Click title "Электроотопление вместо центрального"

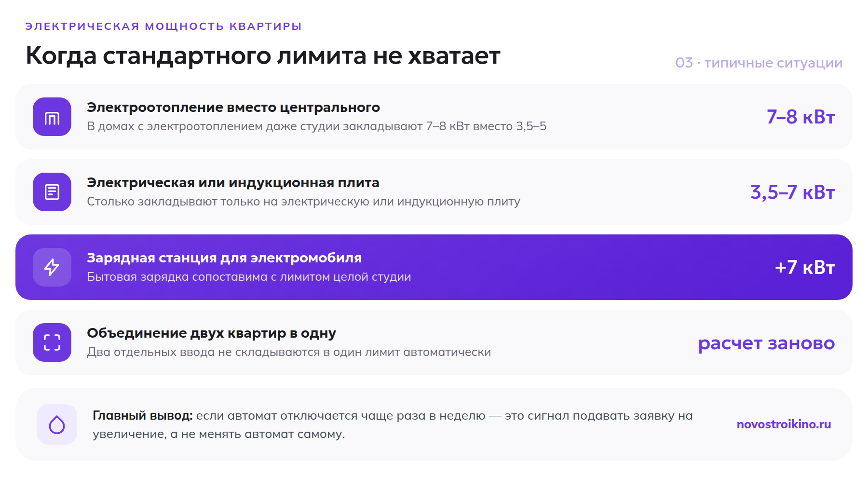point(233,108)
